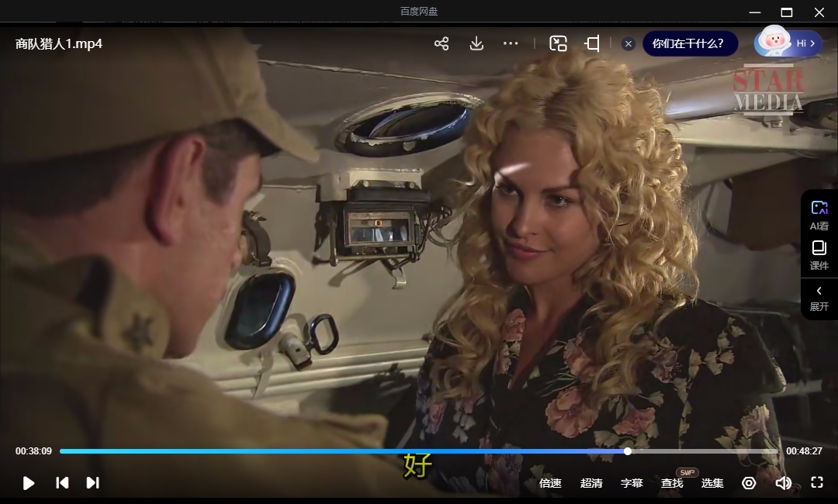Open the AI看 panel
Viewport: 838px width, 504px height.
[x=819, y=215]
